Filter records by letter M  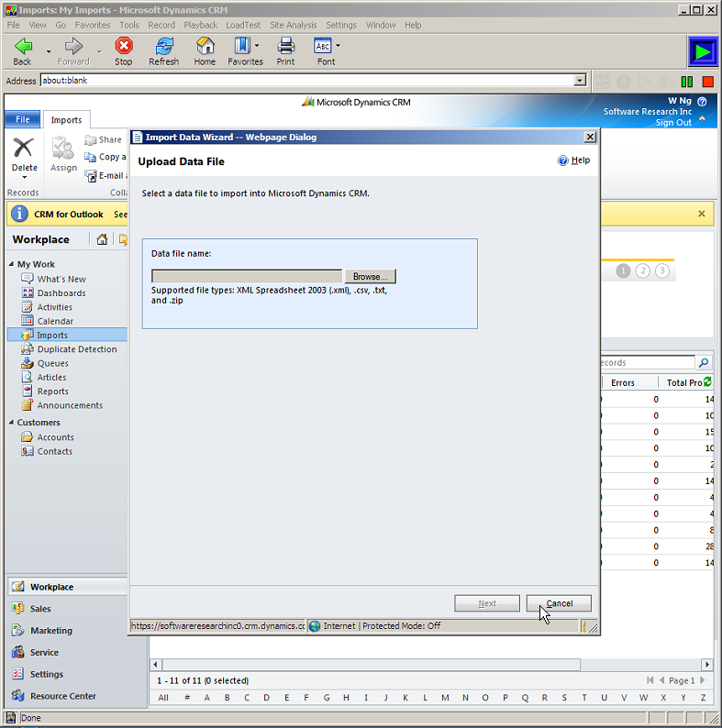tap(445, 698)
